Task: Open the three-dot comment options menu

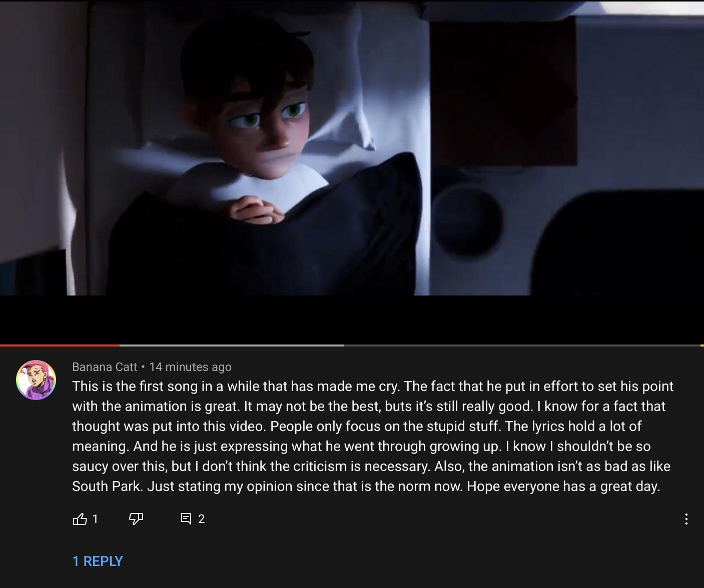Action: (x=686, y=519)
